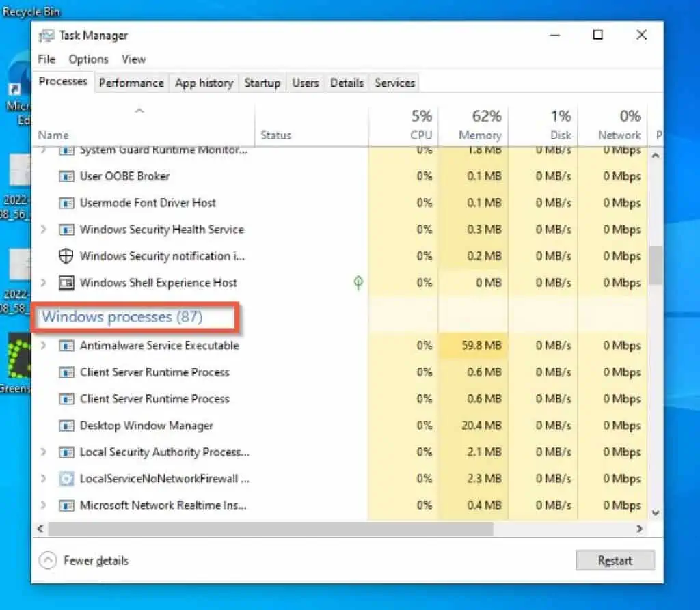
Task: Click the Windows Security notification shield icon
Action: pos(66,256)
